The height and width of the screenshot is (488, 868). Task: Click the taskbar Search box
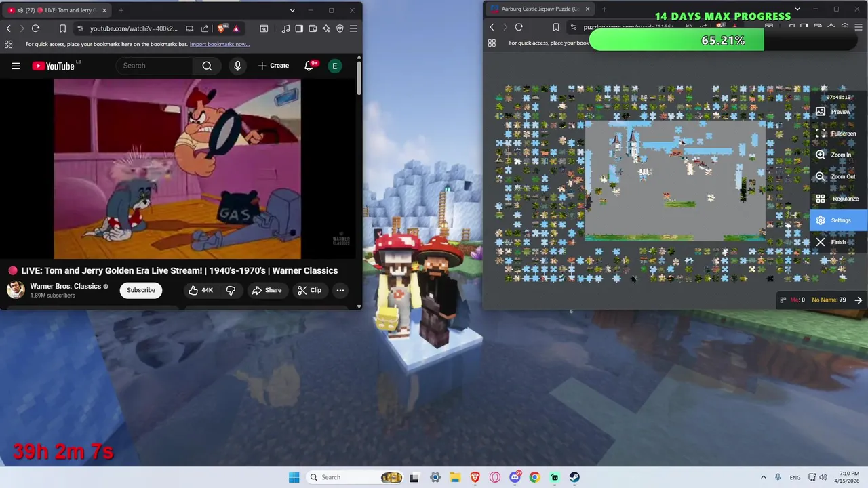pyautogui.click(x=355, y=477)
